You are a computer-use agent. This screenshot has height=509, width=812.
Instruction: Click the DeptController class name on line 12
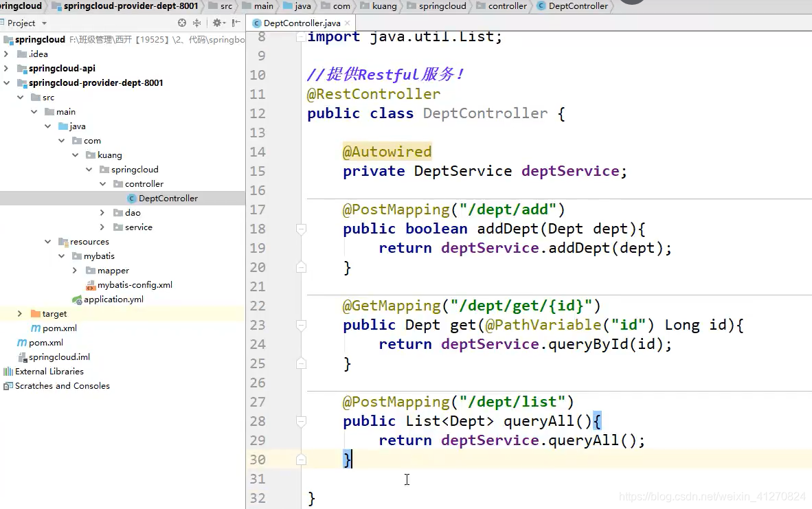click(x=485, y=113)
